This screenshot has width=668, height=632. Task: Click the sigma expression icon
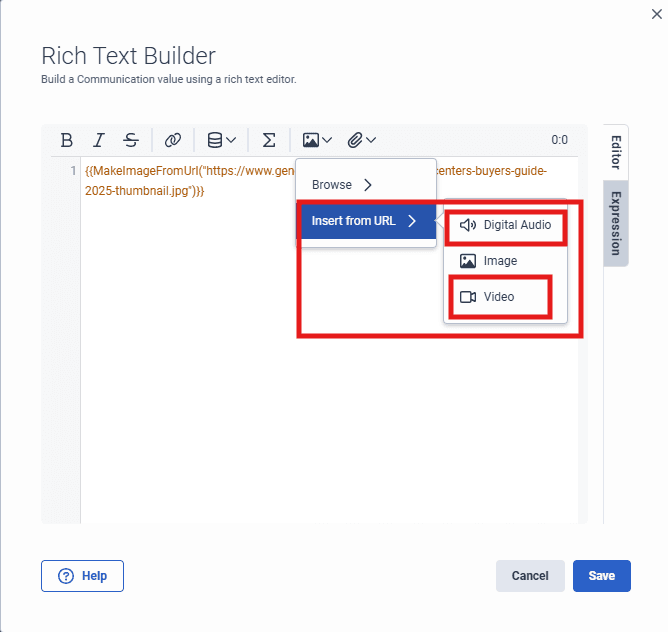[268, 141]
